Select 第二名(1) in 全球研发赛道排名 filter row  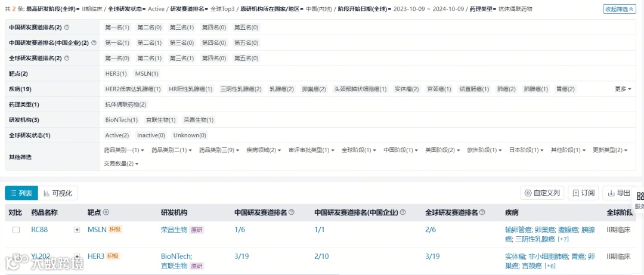coord(150,58)
